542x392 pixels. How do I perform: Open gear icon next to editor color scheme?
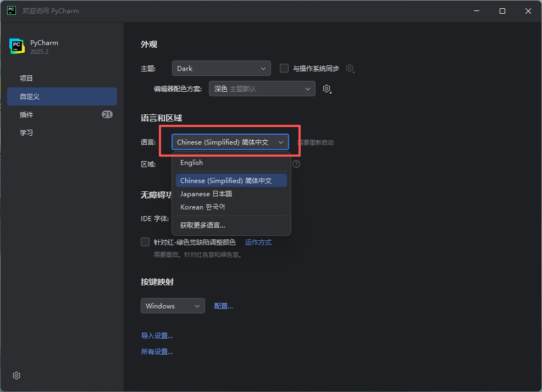point(327,89)
